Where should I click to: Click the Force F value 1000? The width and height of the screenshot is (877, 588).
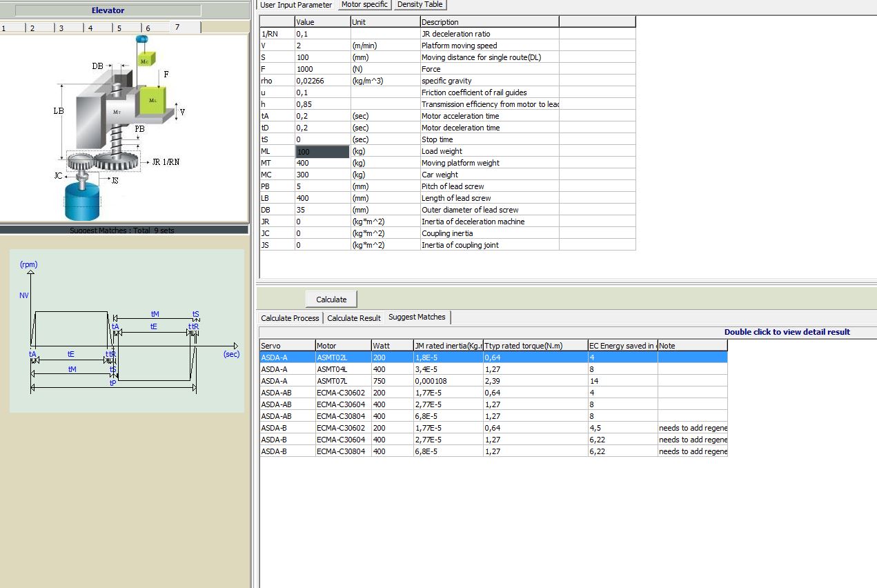pos(322,69)
